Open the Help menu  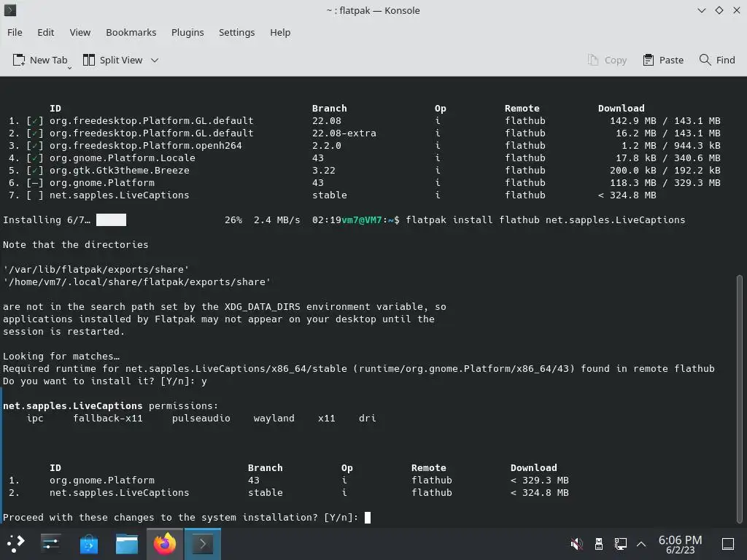(x=280, y=32)
